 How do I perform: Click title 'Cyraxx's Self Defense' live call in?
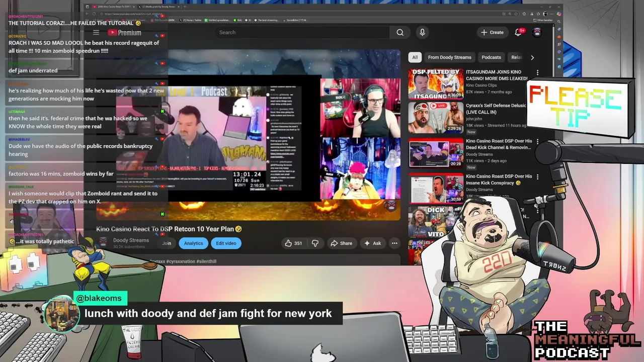tap(496, 109)
